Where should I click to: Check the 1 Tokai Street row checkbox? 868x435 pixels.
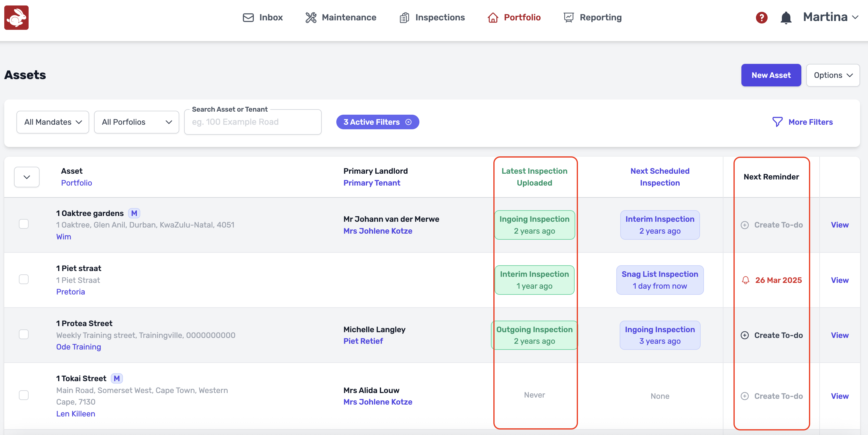point(24,395)
